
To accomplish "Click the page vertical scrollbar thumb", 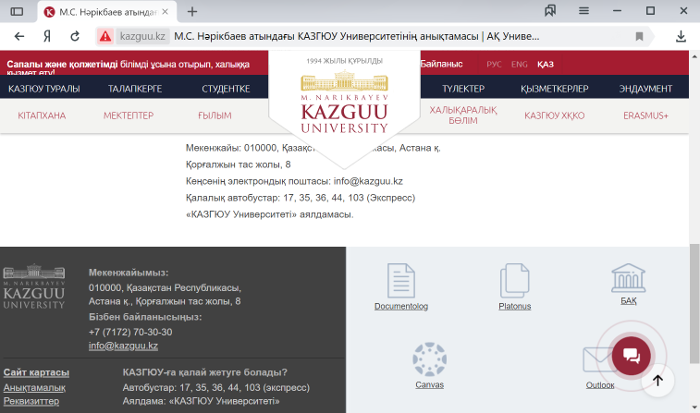I will click(694, 303).
